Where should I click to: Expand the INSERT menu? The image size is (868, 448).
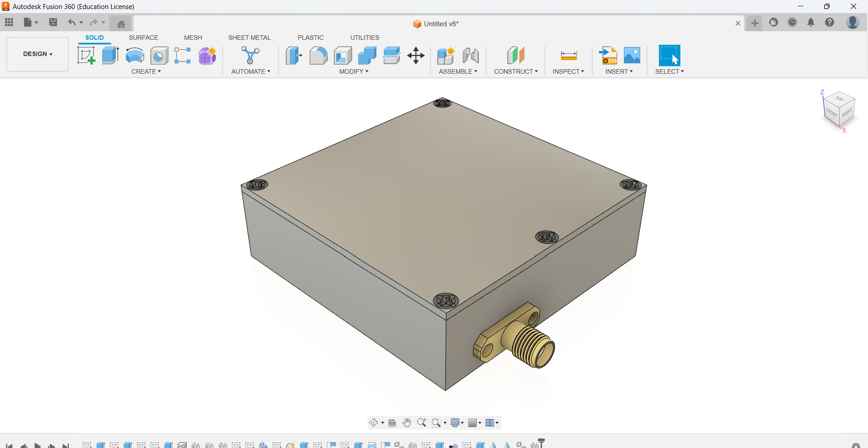coord(619,71)
